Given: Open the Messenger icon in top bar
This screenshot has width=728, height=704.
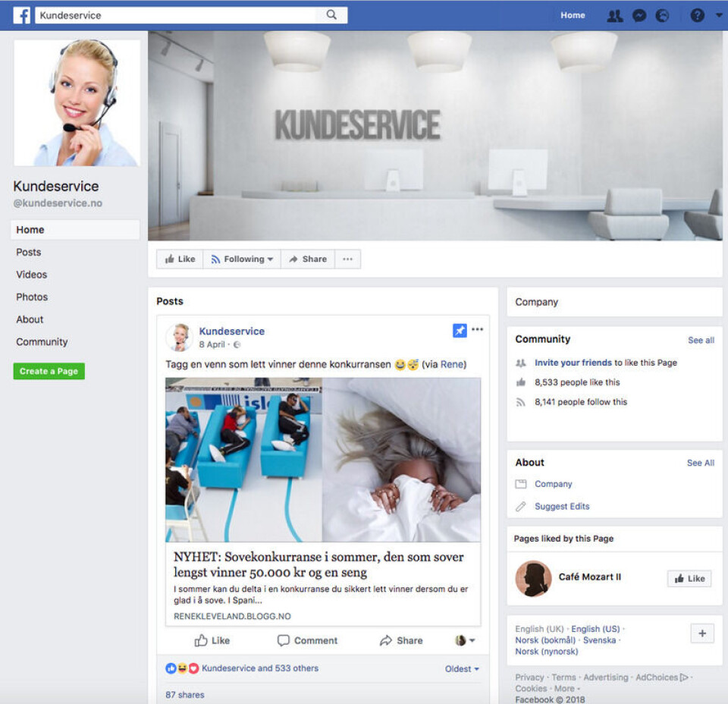Looking at the screenshot, I should coord(639,15).
